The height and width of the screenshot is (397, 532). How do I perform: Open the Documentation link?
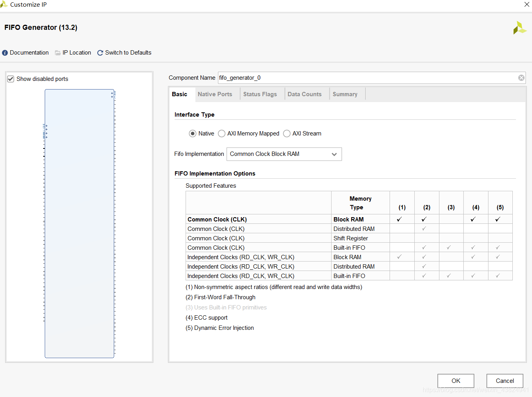pyautogui.click(x=29, y=53)
